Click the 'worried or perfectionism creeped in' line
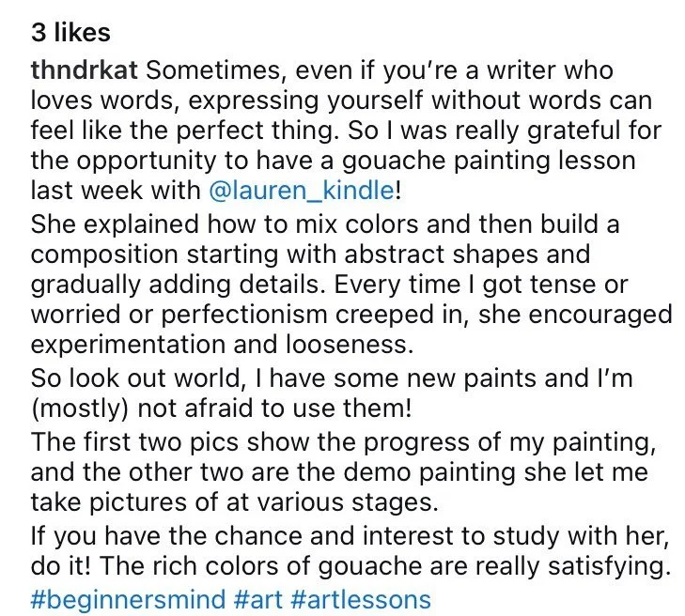Viewport: 685px width, 616px height. tap(351, 315)
